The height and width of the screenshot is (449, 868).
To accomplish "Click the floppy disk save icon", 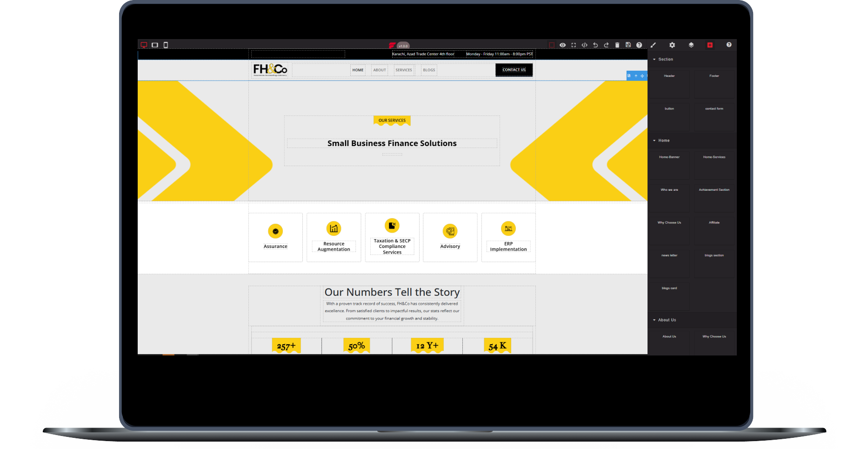I will click(x=628, y=45).
